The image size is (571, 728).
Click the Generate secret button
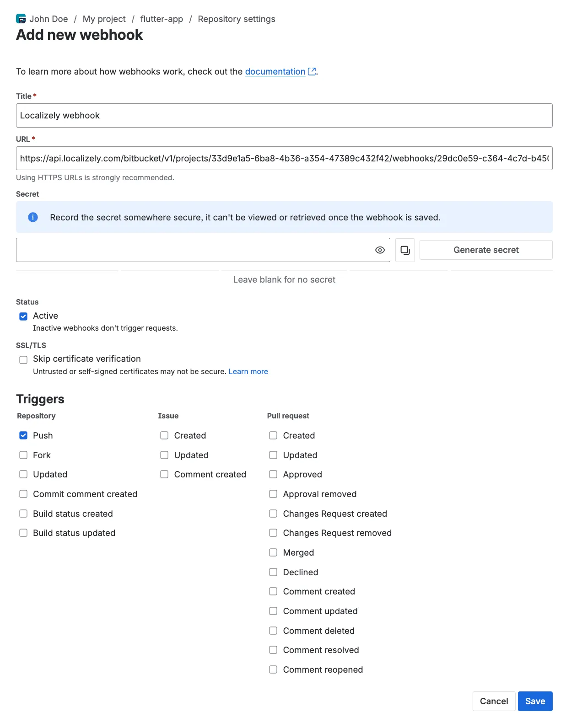[486, 250]
